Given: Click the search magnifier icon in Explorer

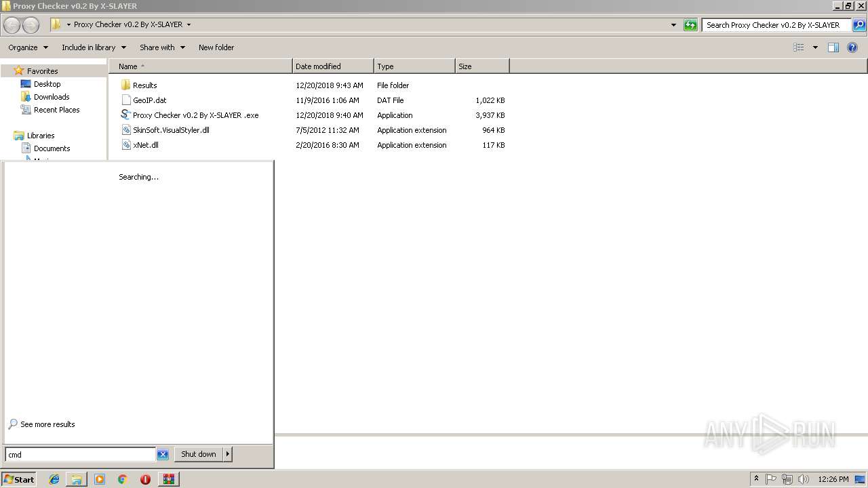Looking at the screenshot, I should pos(859,25).
